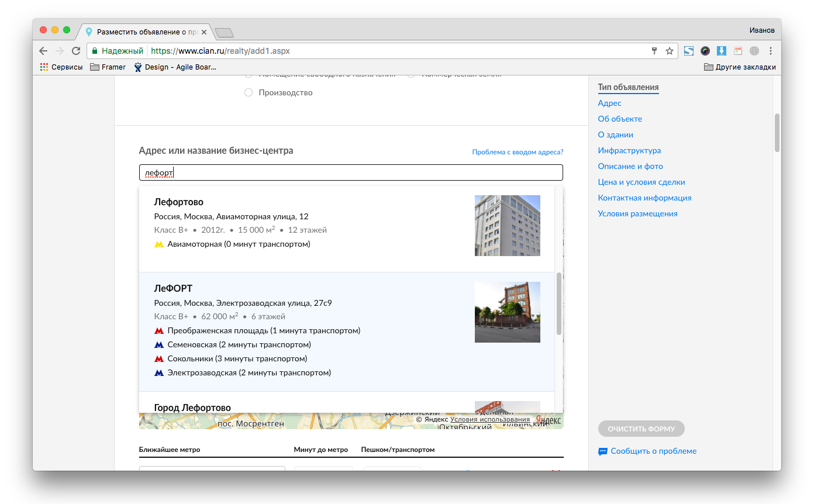The image size is (814, 504).
Task: Click Лефортово building photo thumbnail
Action: [x=508, y=226]
